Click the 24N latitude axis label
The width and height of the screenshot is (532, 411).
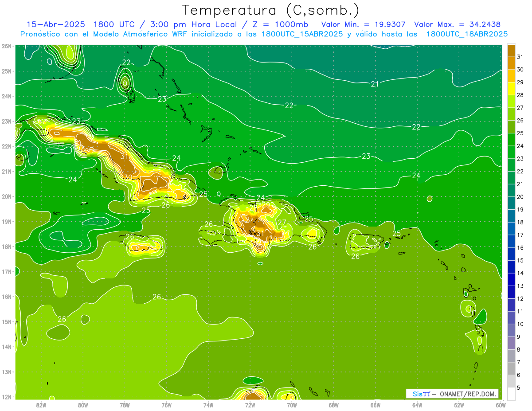click(x=7, y=96)
